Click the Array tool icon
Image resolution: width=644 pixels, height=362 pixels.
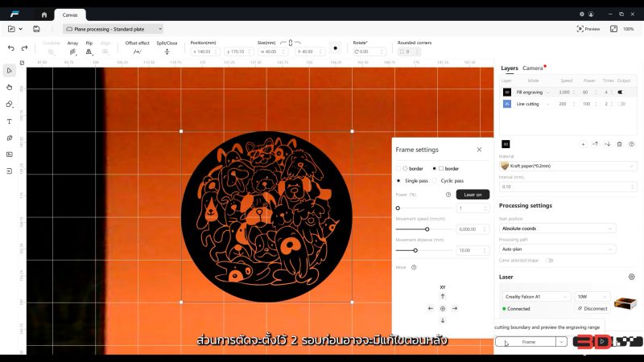click(72, 51)
